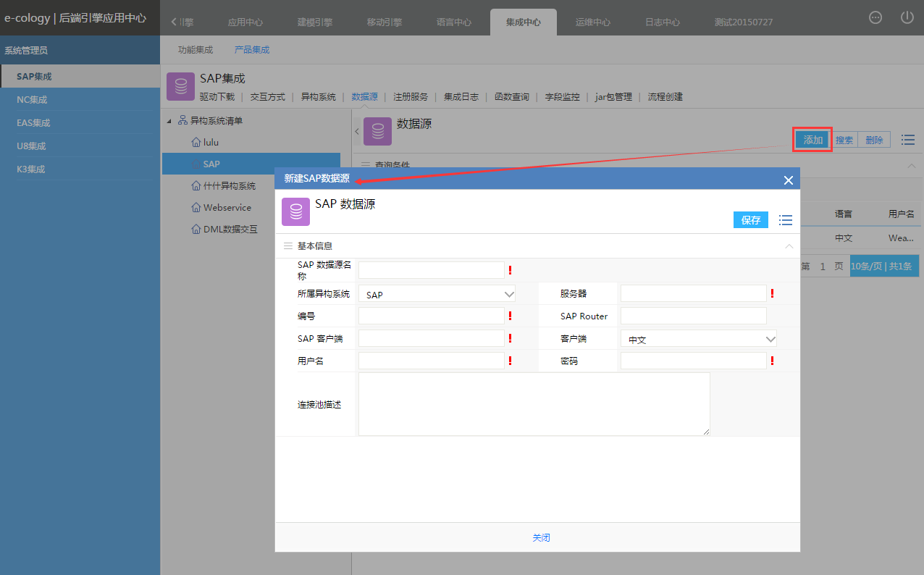Image resolution: width=924 pixels, height=575 pixels.
Task: Collapse the 查询条件 section
Action: (911, 165)
